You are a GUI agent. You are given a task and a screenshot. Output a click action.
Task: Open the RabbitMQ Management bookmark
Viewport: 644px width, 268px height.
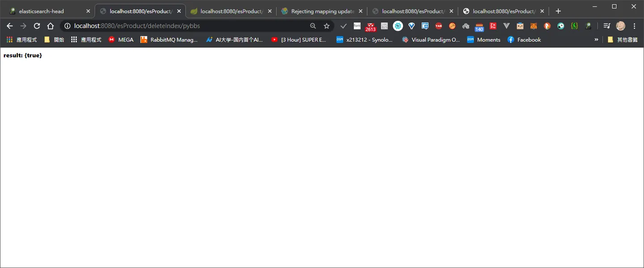pos(169,40)
